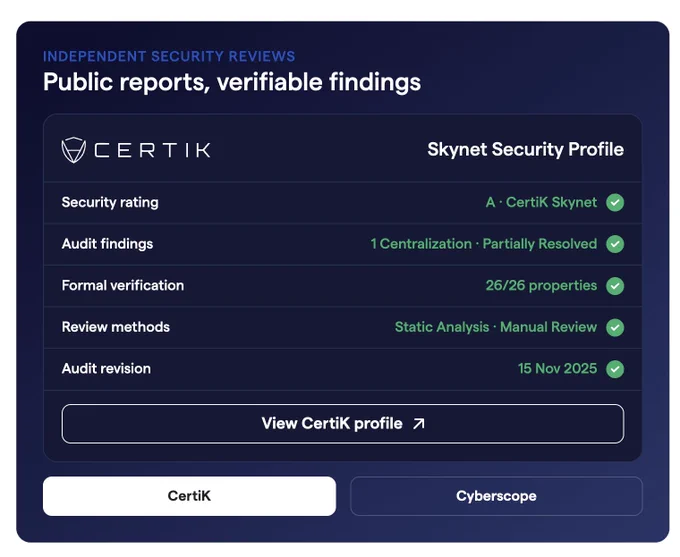680x557 pixels.
Task: Click the 'Skynet Security Profile' heading
Action: 525,150
